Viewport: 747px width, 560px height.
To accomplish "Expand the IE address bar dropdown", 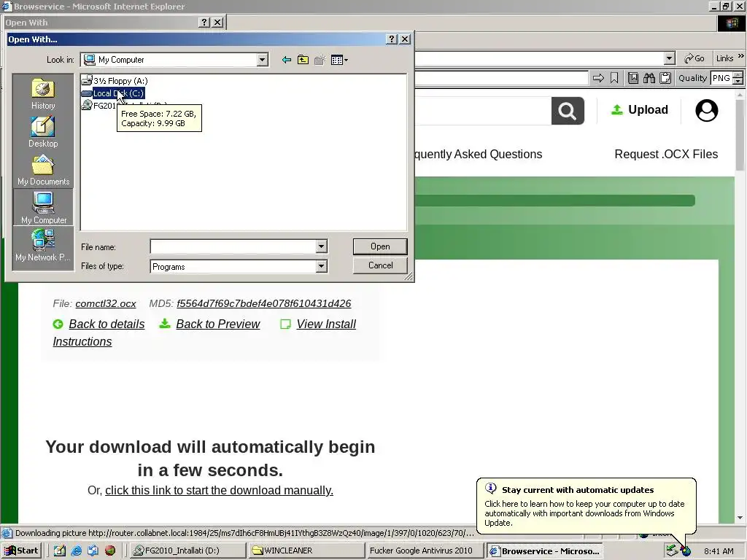I will pyautogui.click(x=670, y=58).
